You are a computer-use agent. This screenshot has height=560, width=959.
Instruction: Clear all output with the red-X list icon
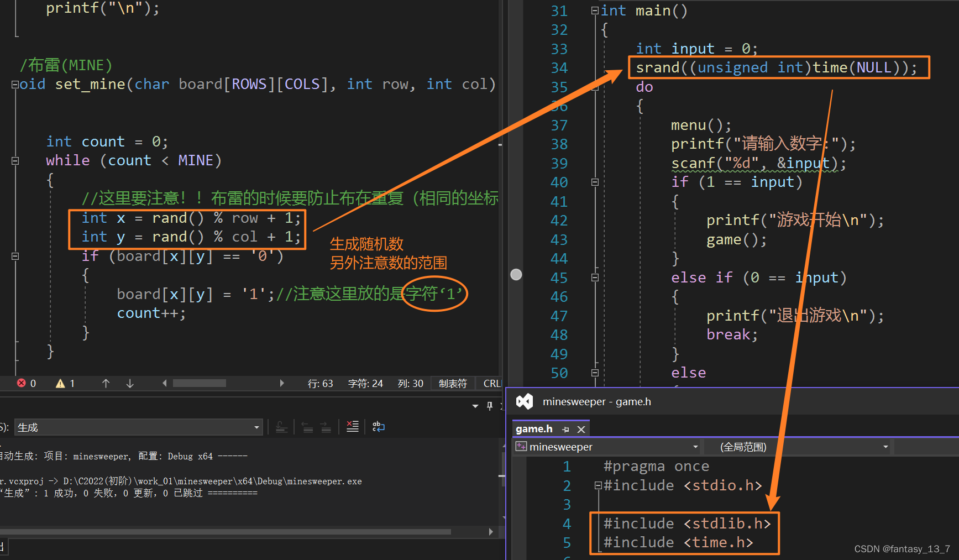[352, 426]
